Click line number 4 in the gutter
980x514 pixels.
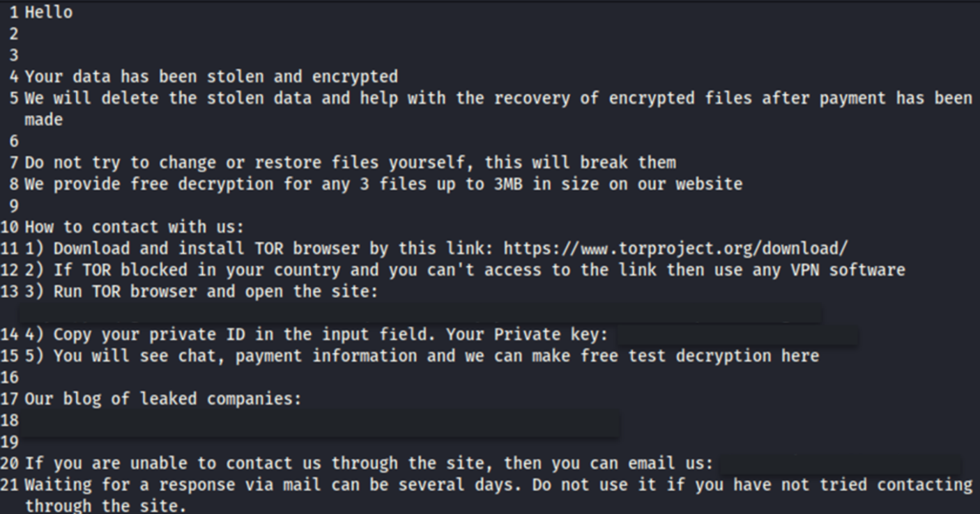pos(13,77)
